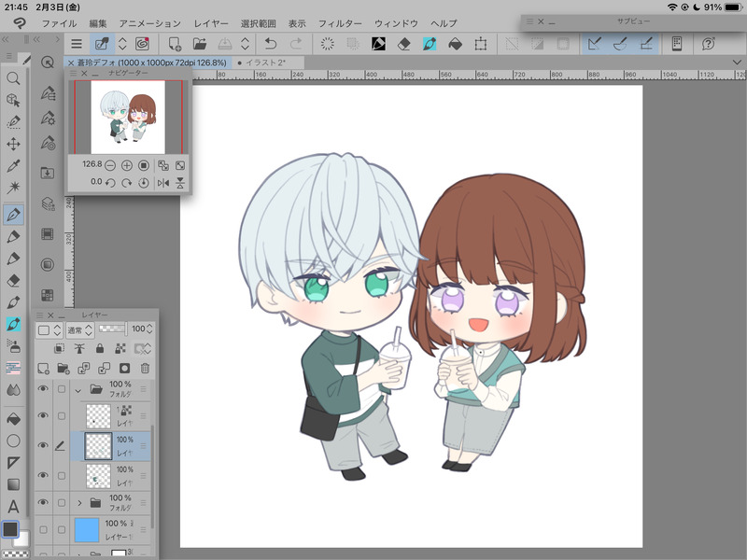Select the Eraser tool in left toolbar
This screenshot has height=560, width=747.
[13, 281]
